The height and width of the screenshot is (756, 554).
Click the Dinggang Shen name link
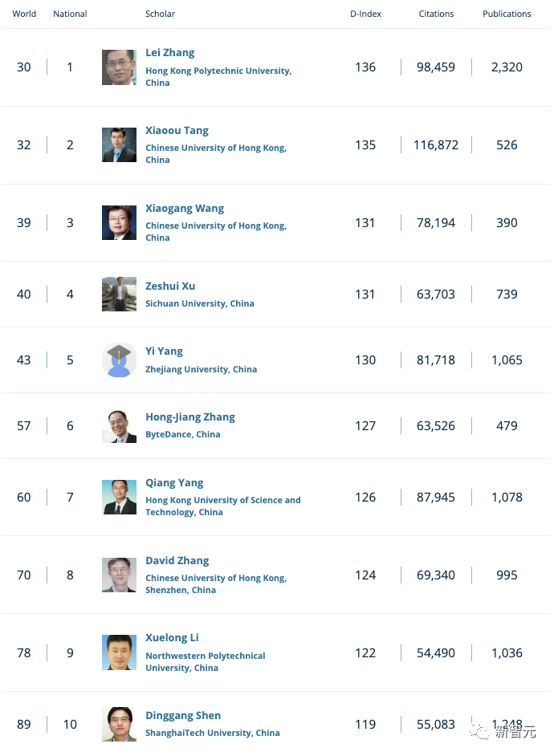coord(183,716)
